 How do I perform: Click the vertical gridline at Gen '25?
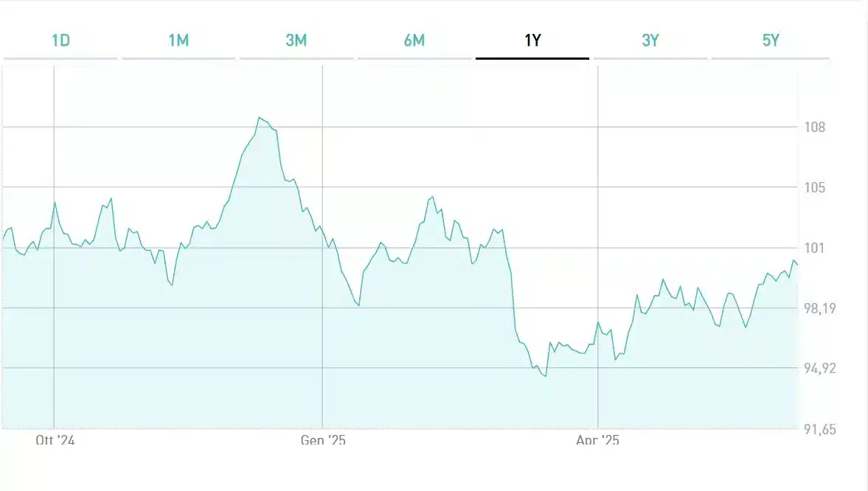(323, 247)
